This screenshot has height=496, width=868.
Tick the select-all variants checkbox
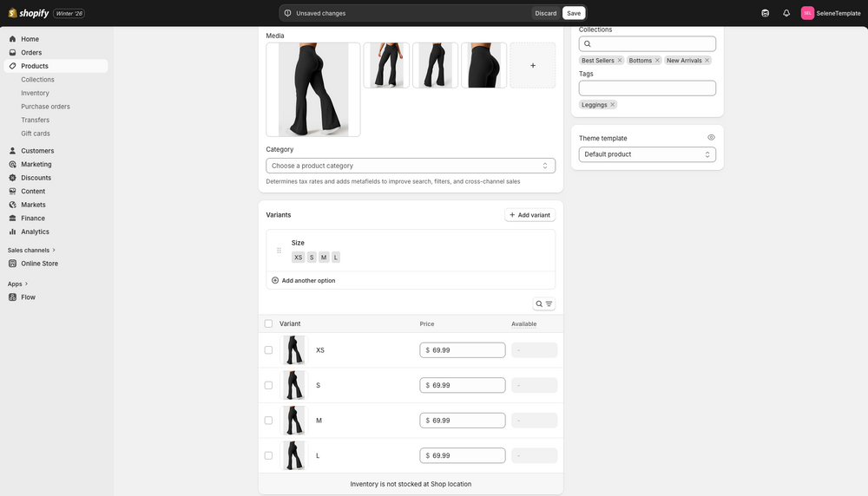tap(268, 324)
